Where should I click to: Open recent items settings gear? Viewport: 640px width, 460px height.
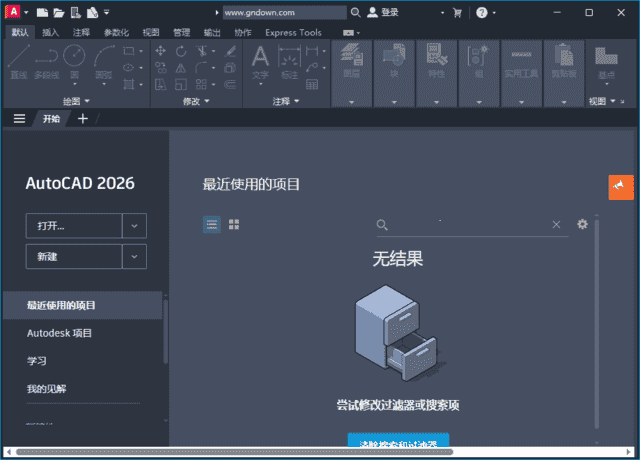[x=582, y=224]
